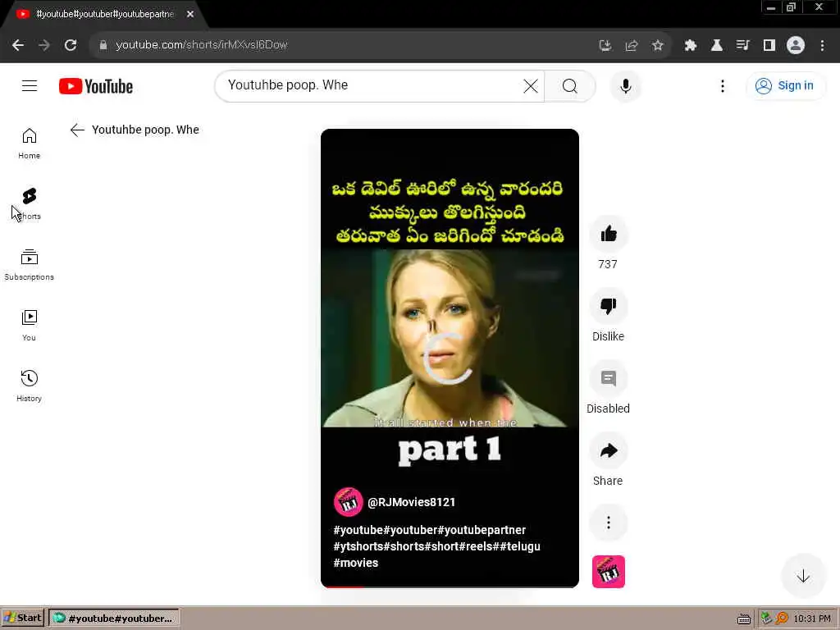Screen dimensions: 840x630
Task: Share this page icon in address bar
Action: (x=632, y=46)
